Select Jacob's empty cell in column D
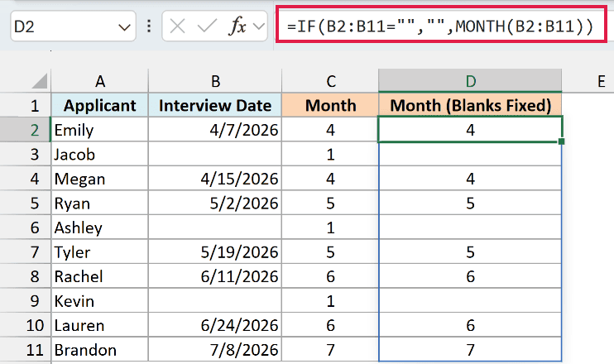 pos(470,154)
